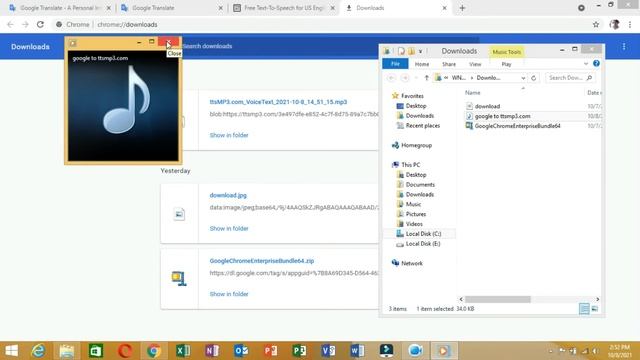This screenshot has width=640, height=360.
Task: Open Visio from the taskbar
Action: click(x=328, y=351)
